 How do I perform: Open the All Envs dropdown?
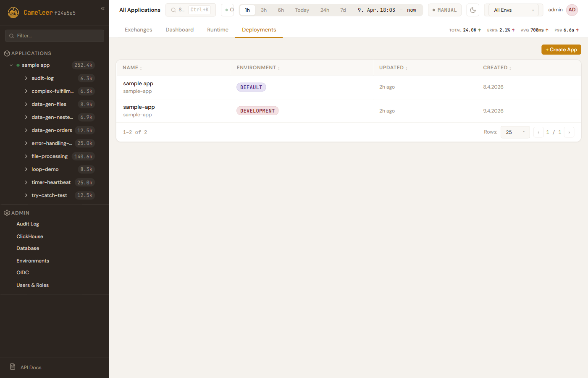[x=513, y=10]
